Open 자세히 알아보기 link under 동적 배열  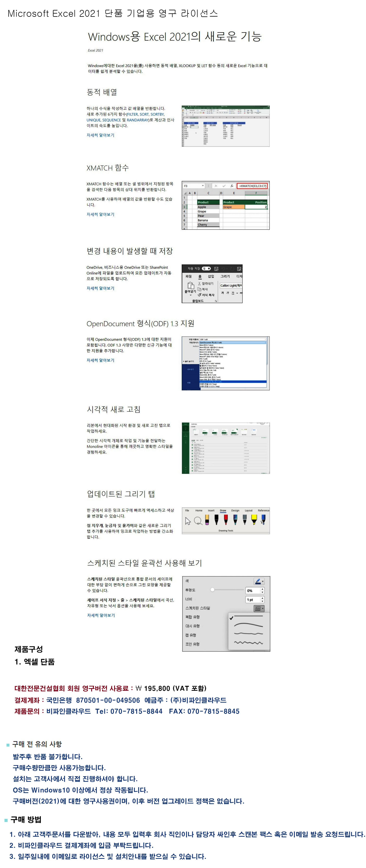pyautogui.click(x=100, y=135)
